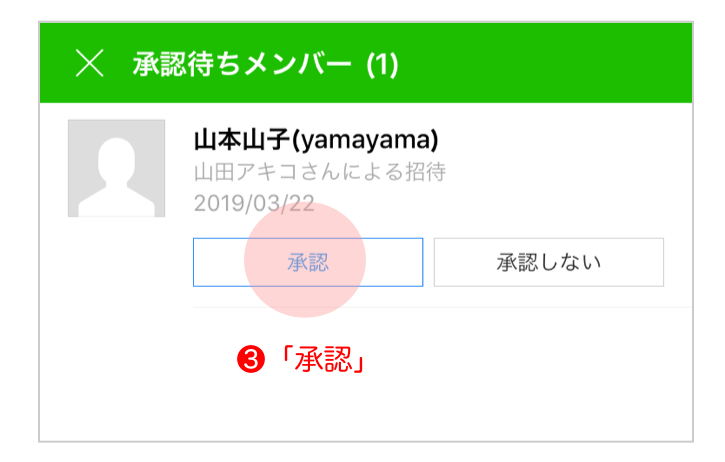Image resolution: width=725 pixels, height=462 pixels.
Task: Click the red 「承認」 annotation label
Action: (x=324, y=359)
